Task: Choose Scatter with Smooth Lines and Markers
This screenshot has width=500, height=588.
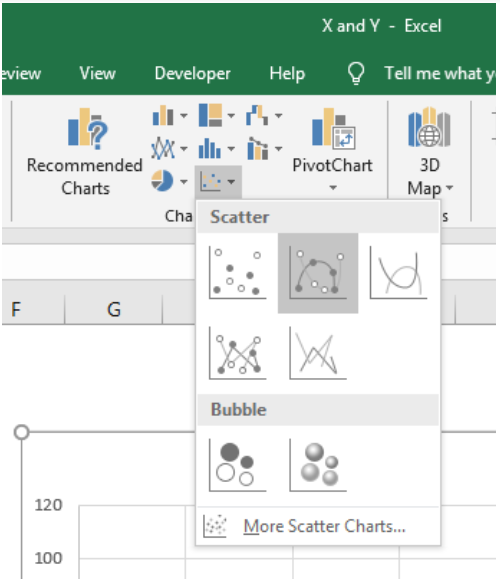Action: tap(318, 273)
